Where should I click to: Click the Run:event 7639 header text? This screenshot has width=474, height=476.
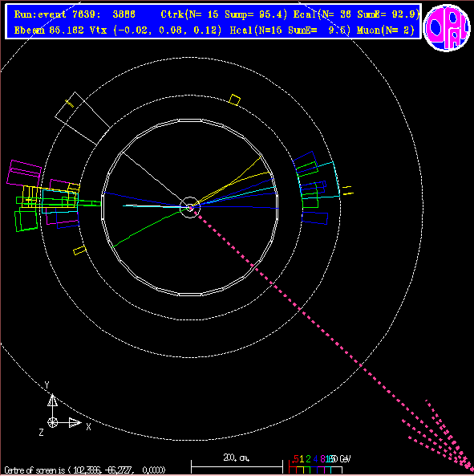75,14
